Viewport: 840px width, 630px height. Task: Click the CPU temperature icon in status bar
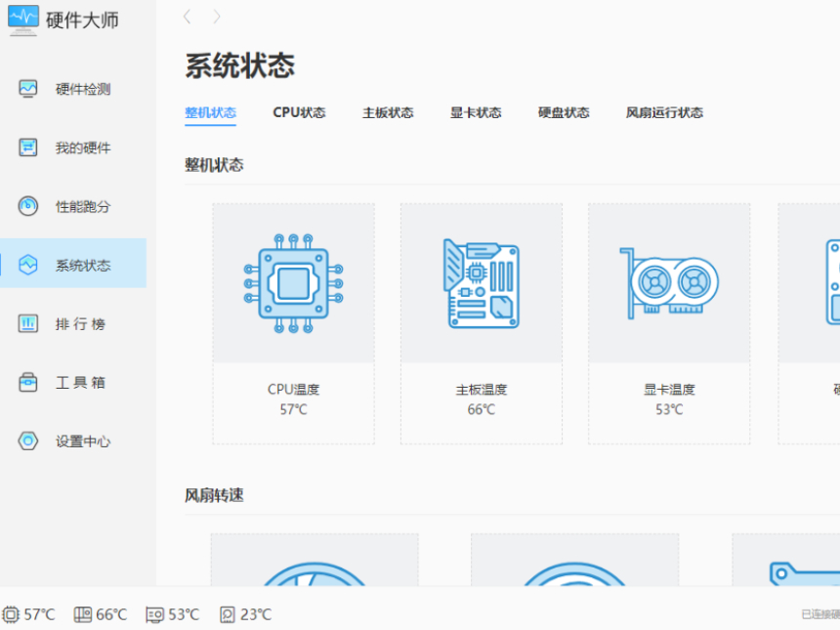coord(11,614)
